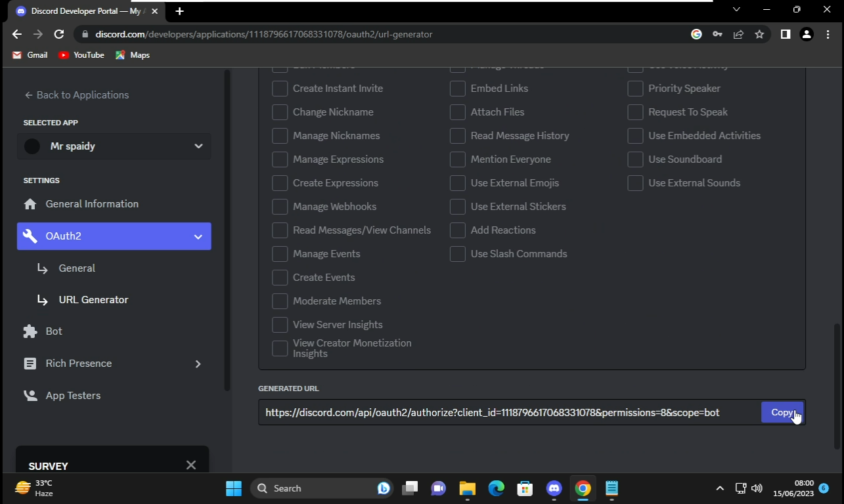Viewport: 844px width, 504px height.
Task: Copy the generated OAuth2 URL
Action: pyautogui.click(x=782, y=412)
